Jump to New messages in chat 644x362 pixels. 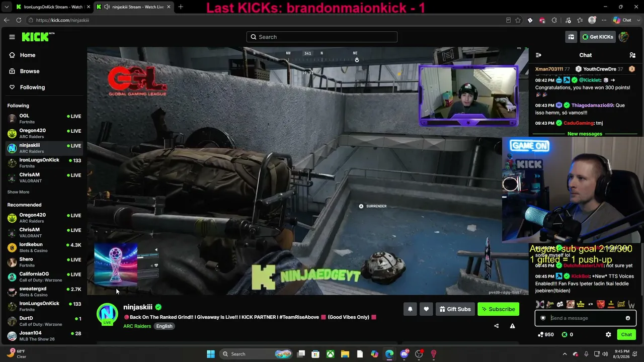585,134
